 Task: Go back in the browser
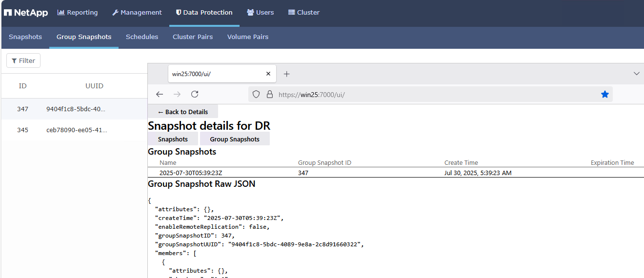pos(160,94)
